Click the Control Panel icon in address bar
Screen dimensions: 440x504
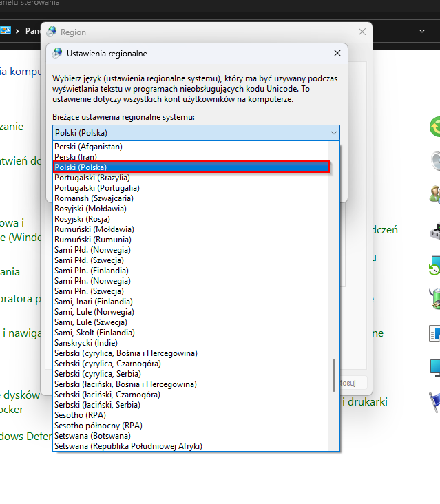(6, 31)
